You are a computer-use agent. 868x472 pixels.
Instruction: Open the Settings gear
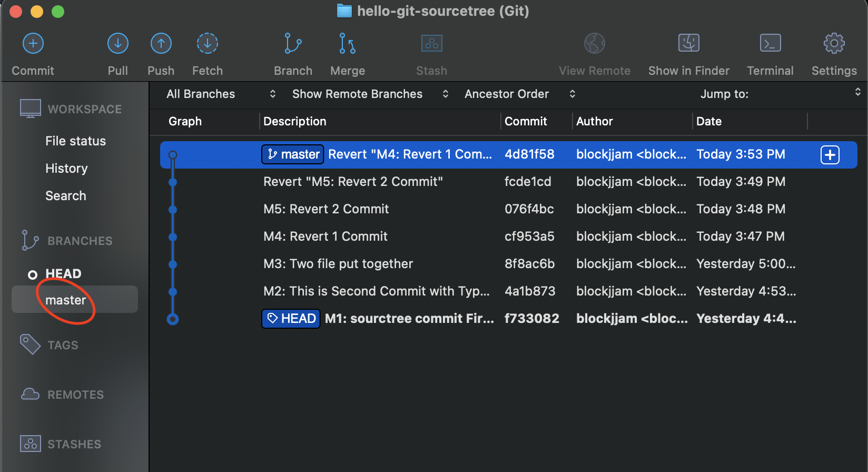coord(834,44)
